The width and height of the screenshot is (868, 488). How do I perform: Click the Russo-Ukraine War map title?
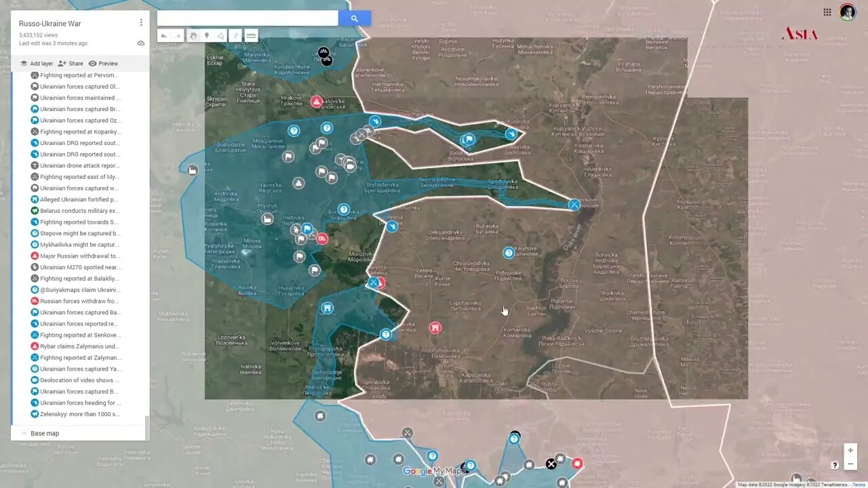point(50,24)
